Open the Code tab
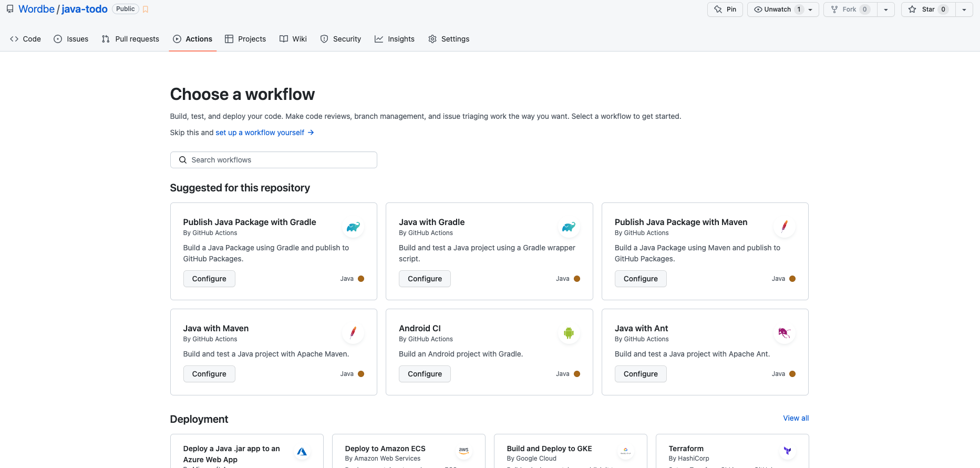 25,39
